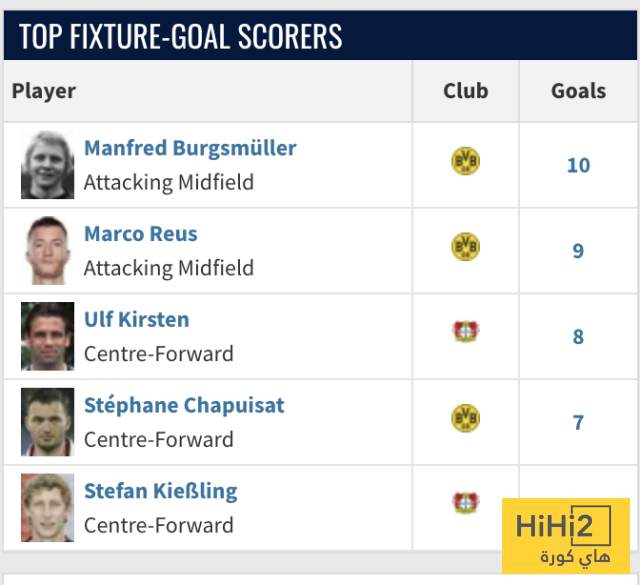Open Burgsmüller's 10 goals link
This screenshot has height=585, width=640.
click(578, 166)
